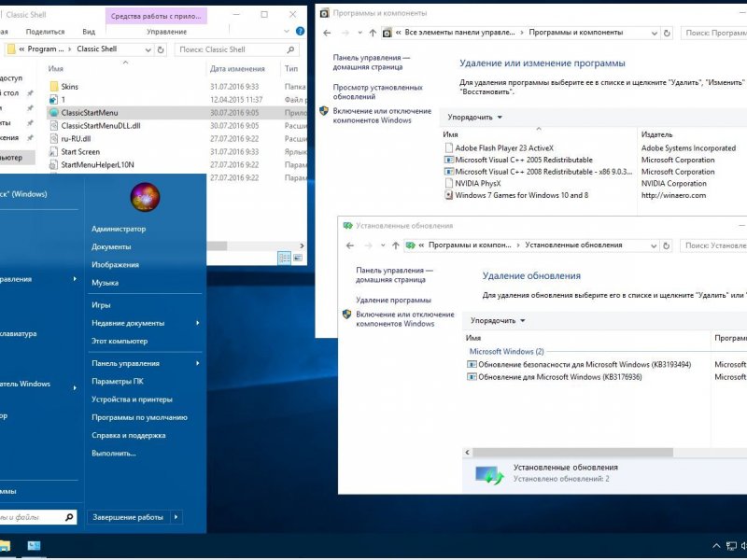747x560 pixels.
Task: Click the Поиск: Classic Shell search field
Action: click(237, 49)
